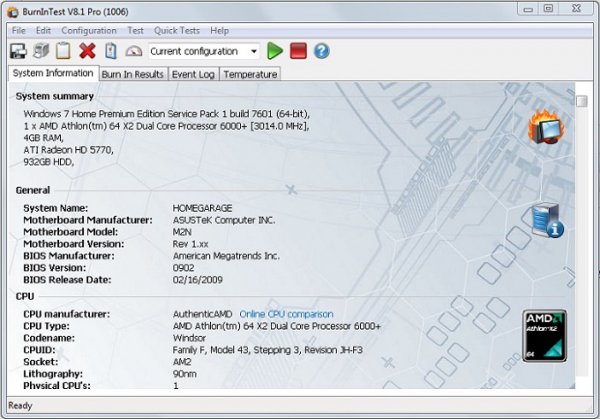Click the BIOS release date 02/16/2009
The width and height of the screenshot is (600, 419).
[197, 280]
